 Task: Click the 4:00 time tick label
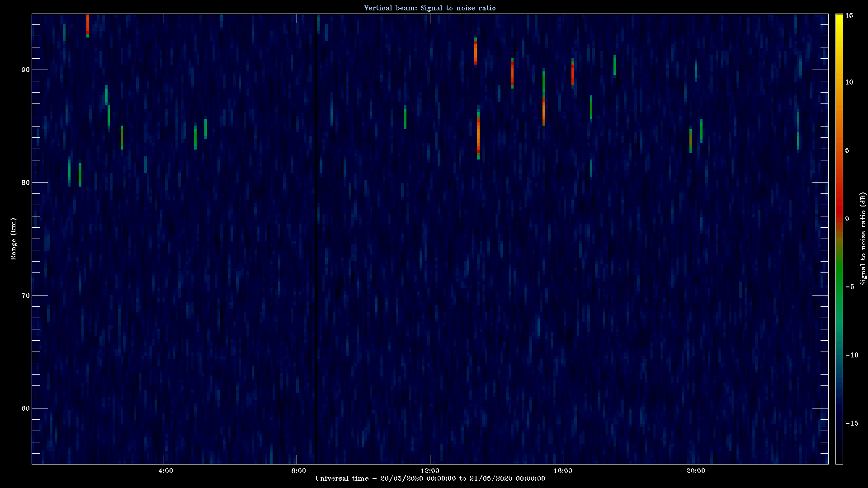[x=166, y=471]
